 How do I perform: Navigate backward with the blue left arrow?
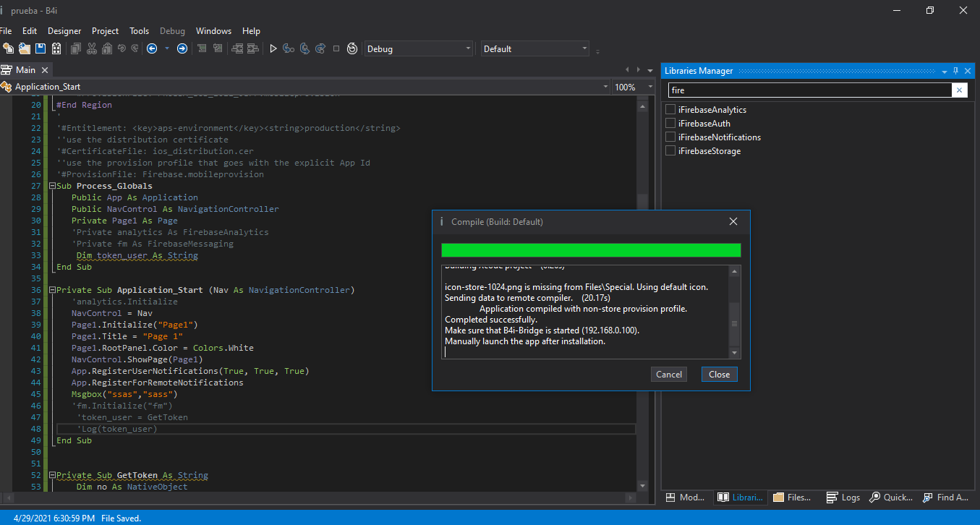click(x=152, y=48)
